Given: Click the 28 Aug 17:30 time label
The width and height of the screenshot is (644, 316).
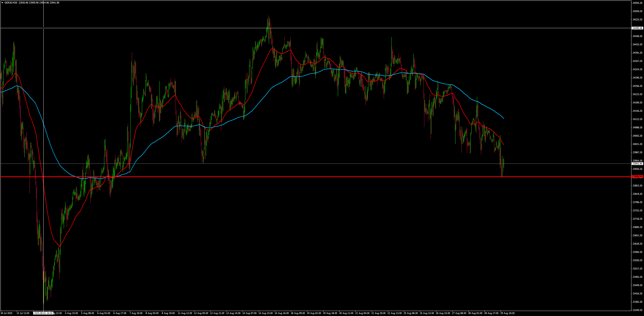Looking at the screenshot, I should tap(491, 313).
